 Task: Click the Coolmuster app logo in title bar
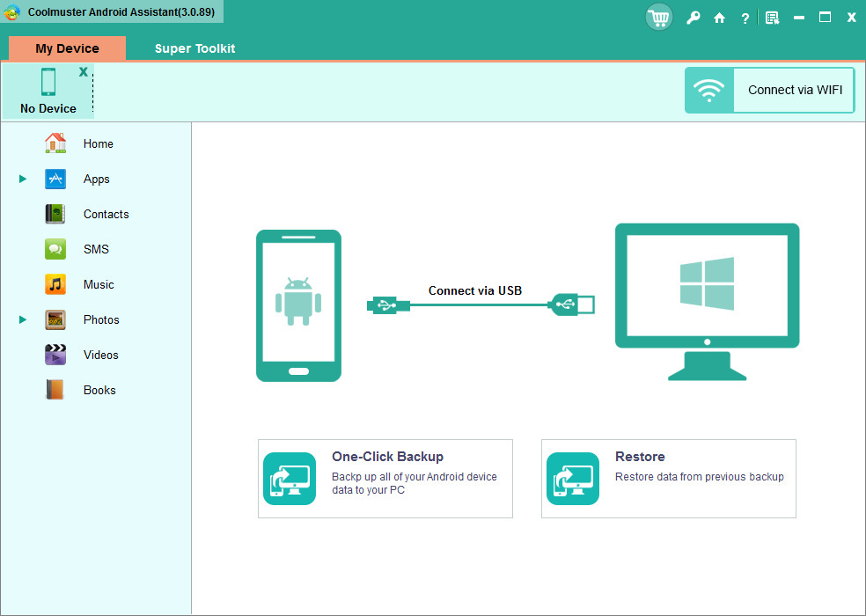[x=11, y=12]
